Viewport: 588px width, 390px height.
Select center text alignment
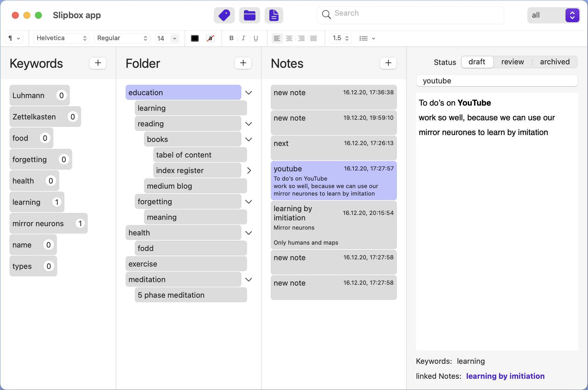tap(289, 38)
